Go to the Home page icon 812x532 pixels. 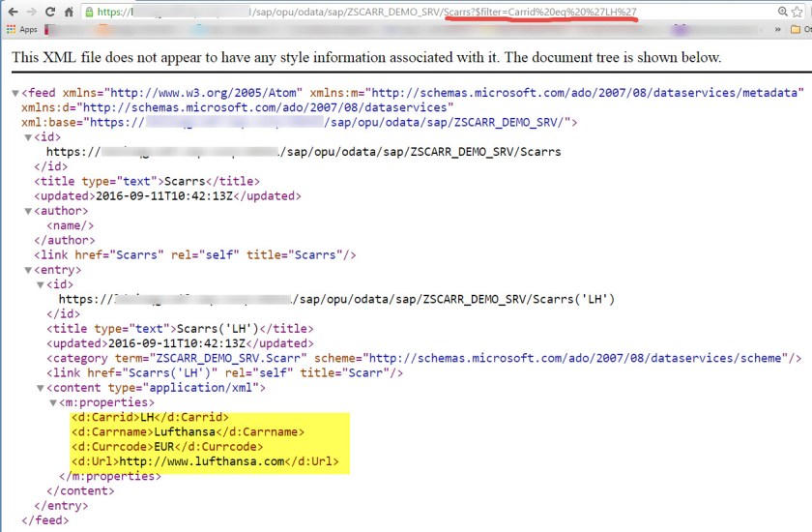click(69, 12)
